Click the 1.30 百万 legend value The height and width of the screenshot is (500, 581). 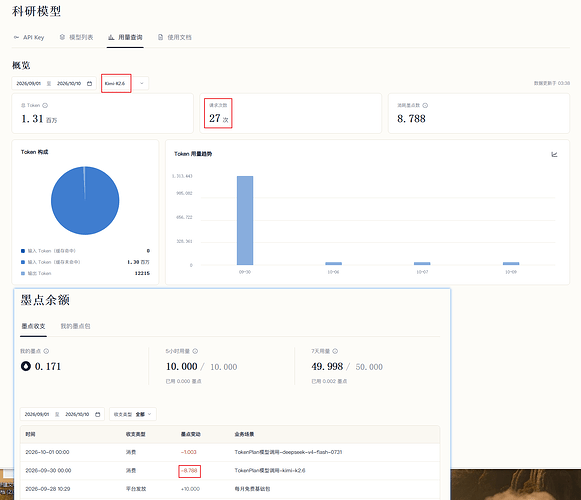click(x=138, y=262)
